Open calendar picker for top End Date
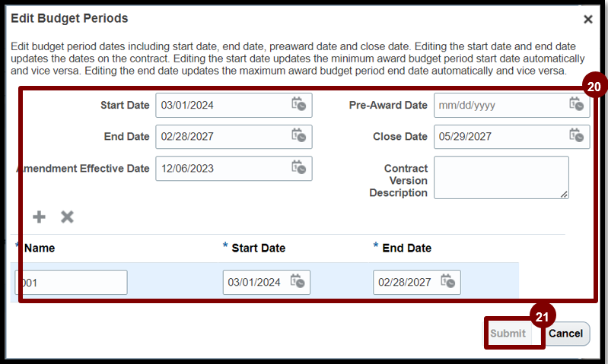This screenshot has height=364, width=608. (298, 137)
